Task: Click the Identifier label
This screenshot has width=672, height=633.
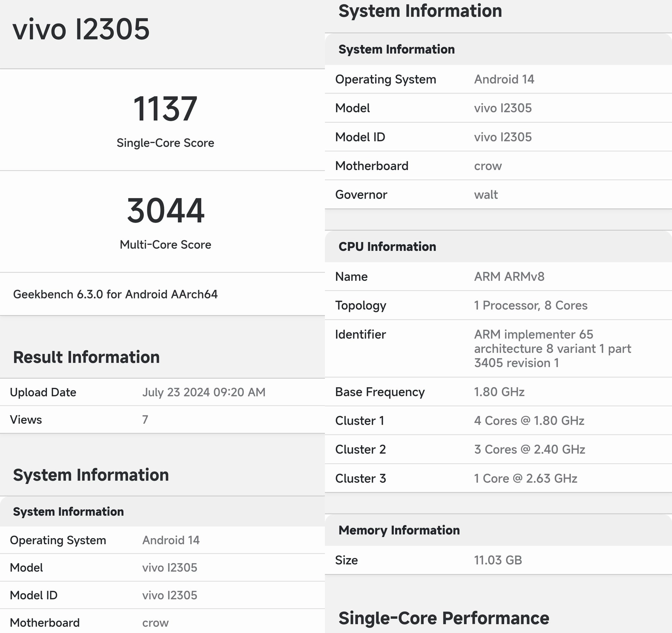Action: pyautogui.click(x=360, y=335)
